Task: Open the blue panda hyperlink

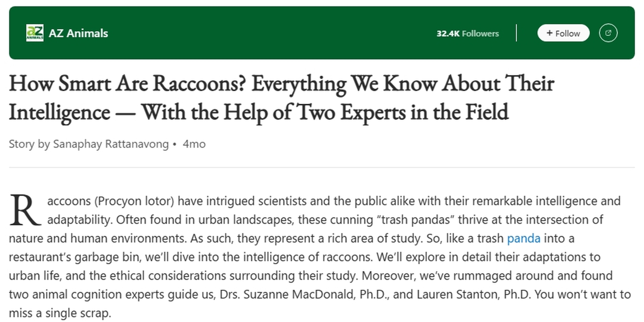Action: (524, 238)
